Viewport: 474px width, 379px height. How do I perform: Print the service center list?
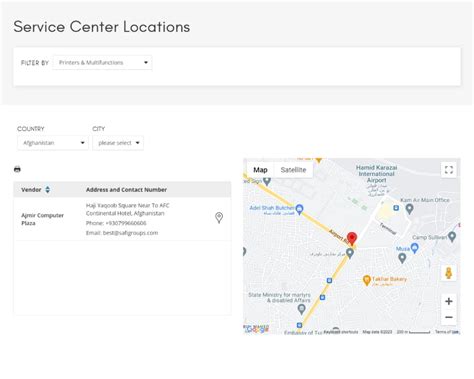click(x=17, y=169)
